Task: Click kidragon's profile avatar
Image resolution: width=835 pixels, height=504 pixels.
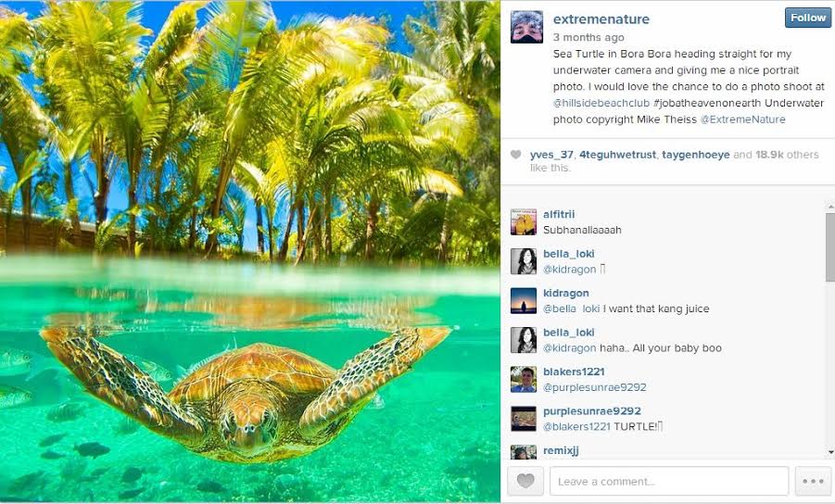Action: 524,301
